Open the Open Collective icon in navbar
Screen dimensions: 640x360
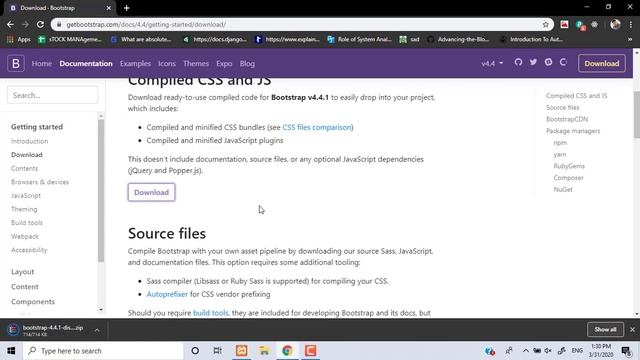click(563, 62)
